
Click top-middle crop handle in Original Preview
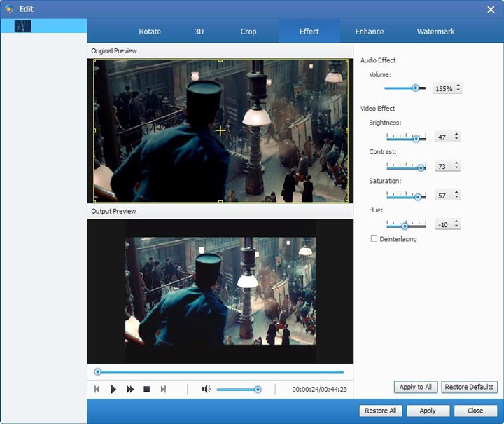coord(220,60)
